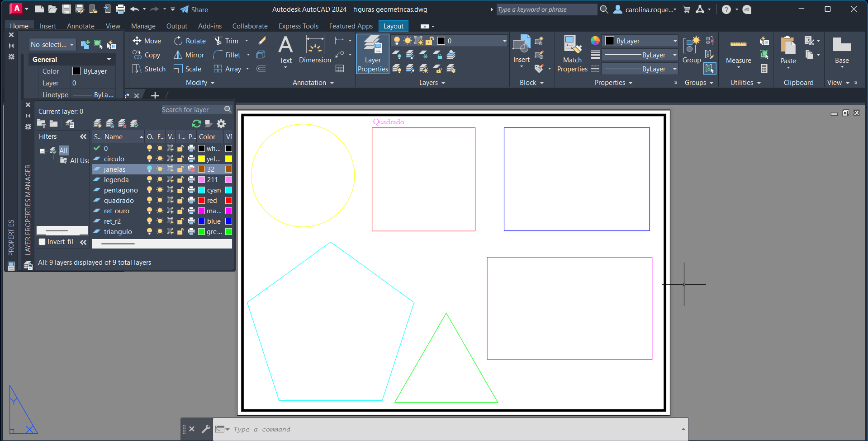The height and width of the screenshot is (441, 868).
Task: Click the Mirror tool
Action: (x=189, y=55)
